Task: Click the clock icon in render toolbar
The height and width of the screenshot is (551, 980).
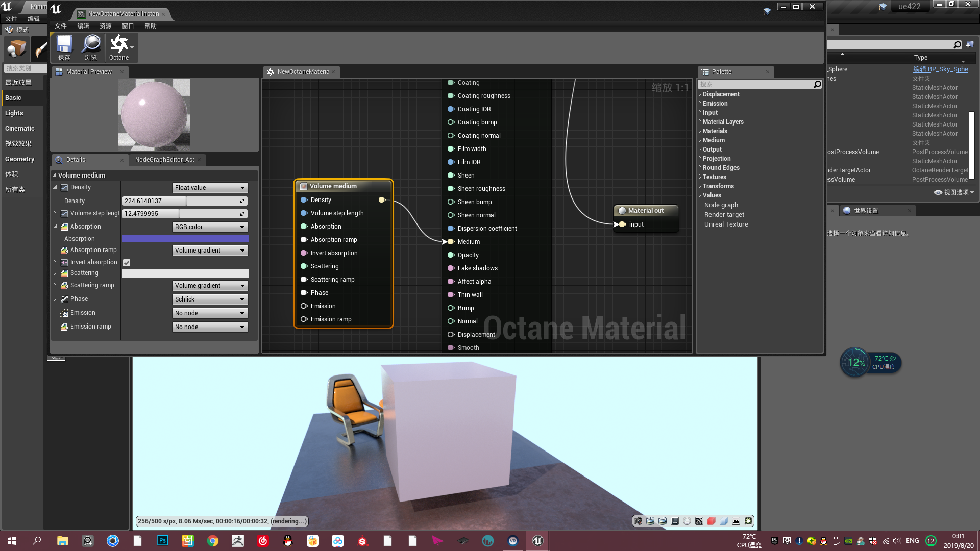Action: tap(687, 521)
